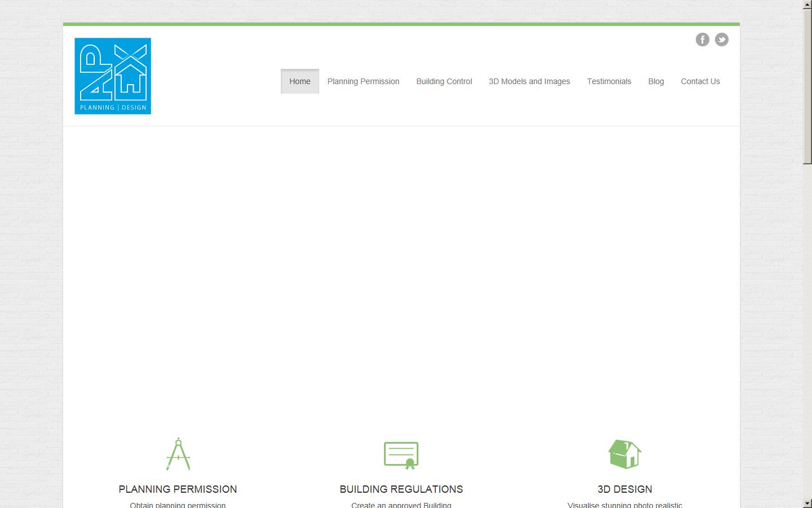
Task: Open the Twitter profile via header icon
Action: point(721,40)
